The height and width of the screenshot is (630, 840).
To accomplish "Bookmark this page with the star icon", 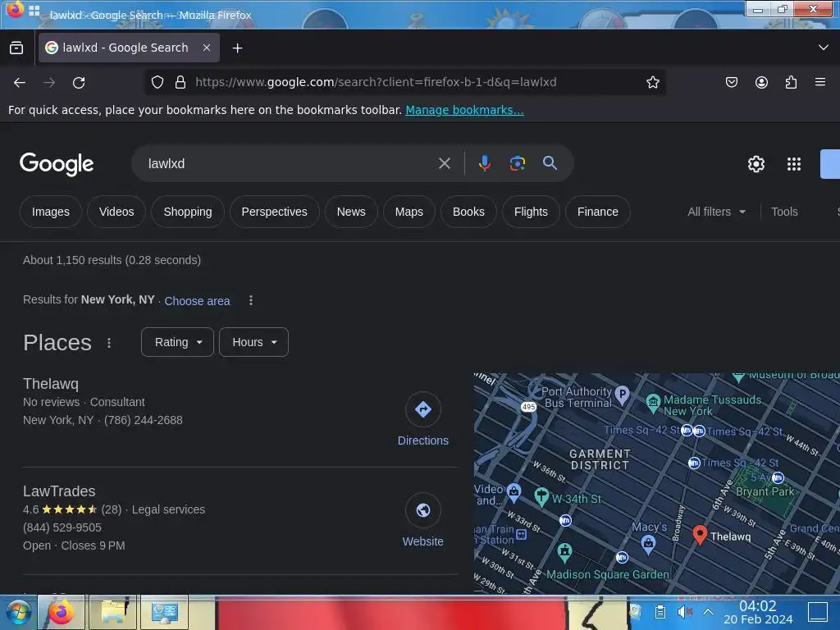I will click(652, 82).
